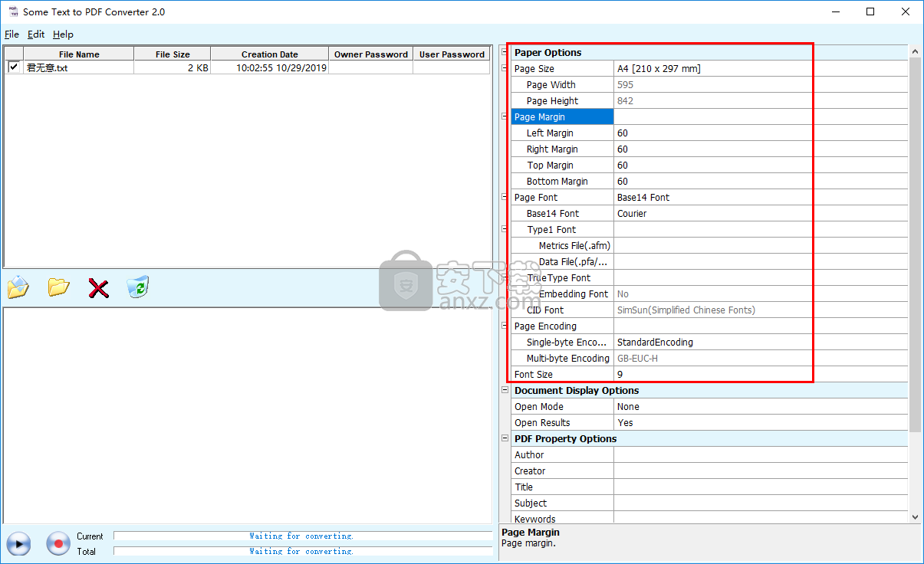Start converting with the play button

click(x=18, y=543)
